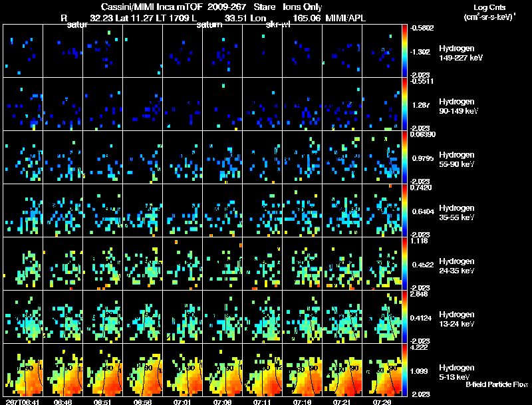The image size is (532, 405).
Task: Click the Hydrogen 13-24 keV color bar
Action: pyautogui.click(x=404, y=317)
